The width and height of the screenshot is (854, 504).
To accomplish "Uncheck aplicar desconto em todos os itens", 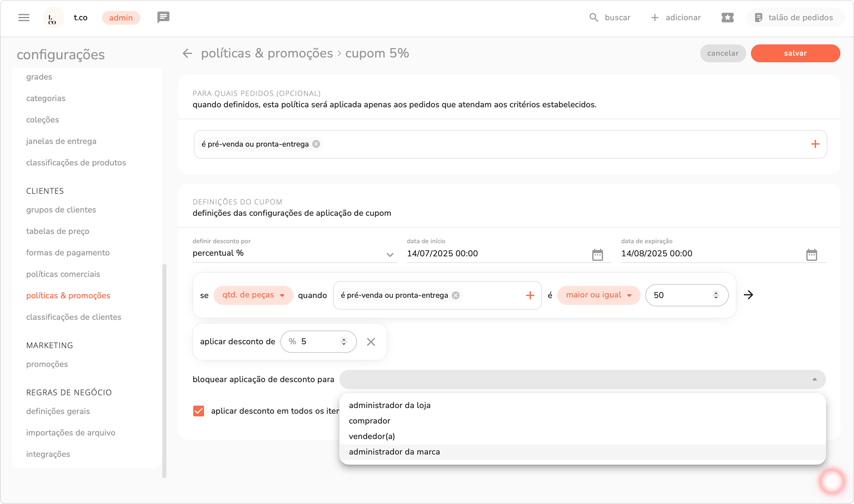I will pyautogui.click(x=198, y=411).
